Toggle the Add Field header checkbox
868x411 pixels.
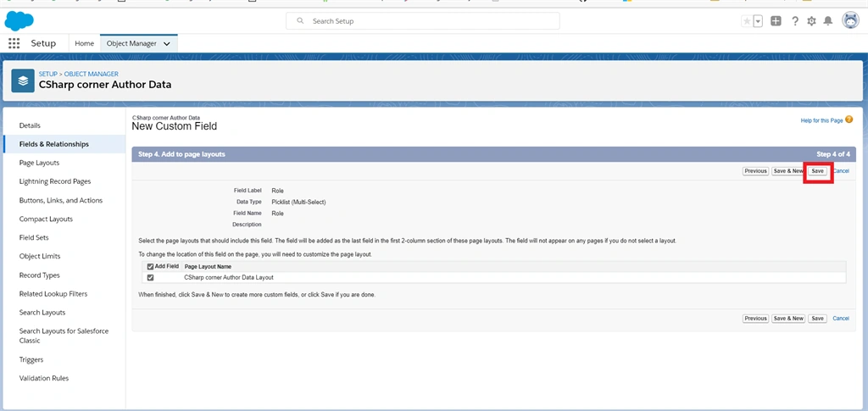pos(151,266)
